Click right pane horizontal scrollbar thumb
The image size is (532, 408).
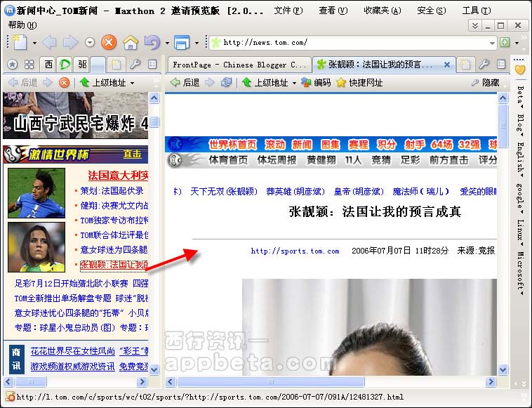point(271,382)
